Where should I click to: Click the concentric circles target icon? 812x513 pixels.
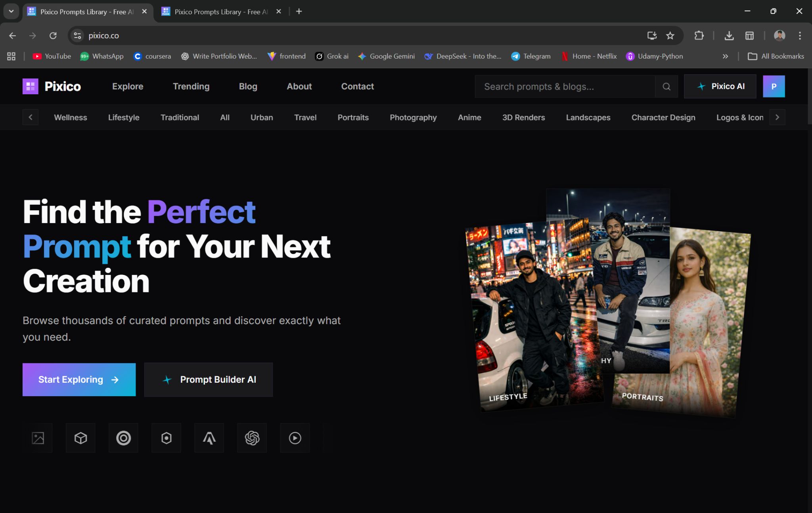123,438
